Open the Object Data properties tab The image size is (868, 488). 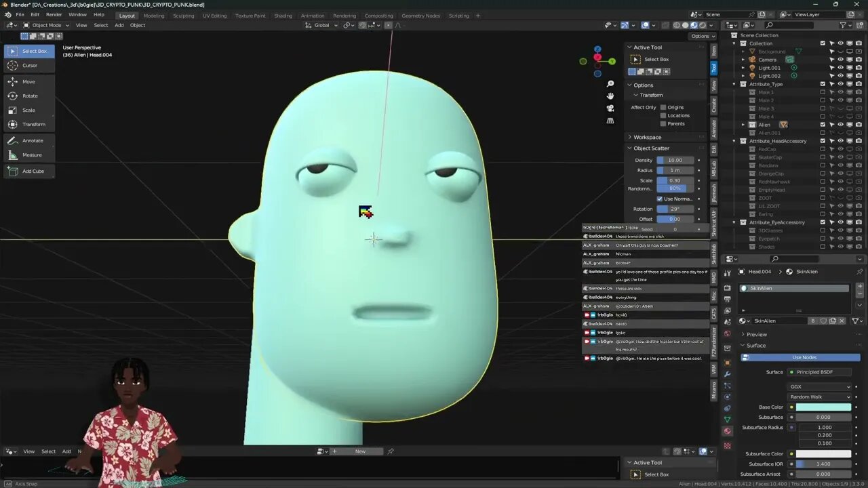coord(728,420)
